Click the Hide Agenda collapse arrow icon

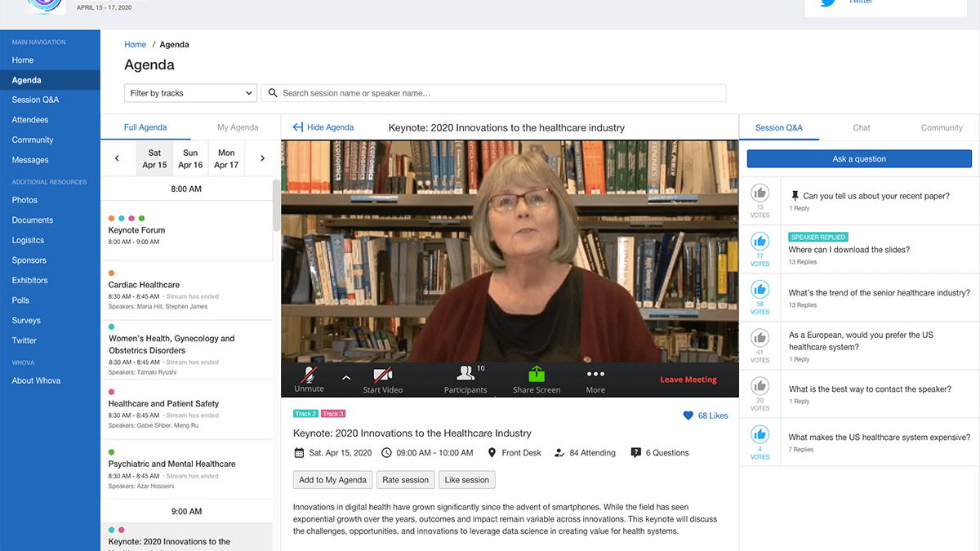click(298, 127)
